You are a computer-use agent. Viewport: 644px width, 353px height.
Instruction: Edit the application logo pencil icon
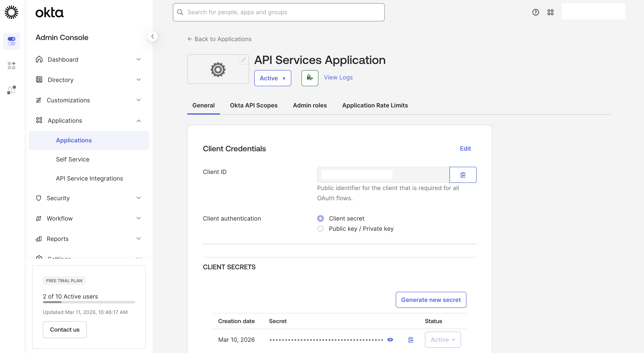coord(243,60)
